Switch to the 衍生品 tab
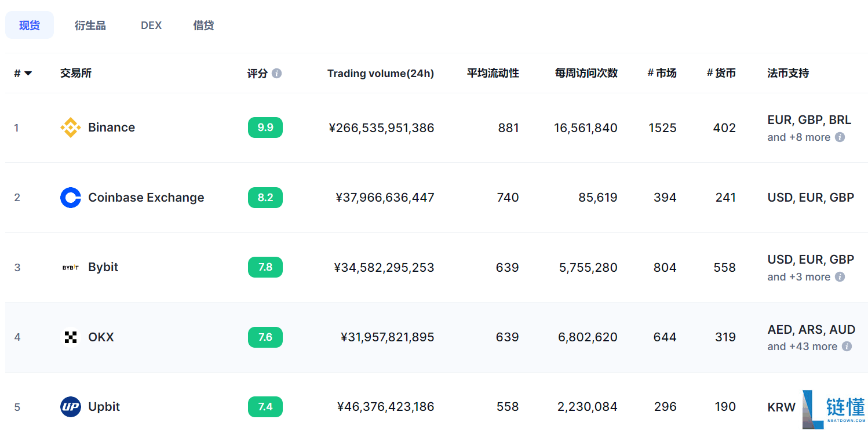The height and width of the screenshot is (430, 868). point(90,25)
